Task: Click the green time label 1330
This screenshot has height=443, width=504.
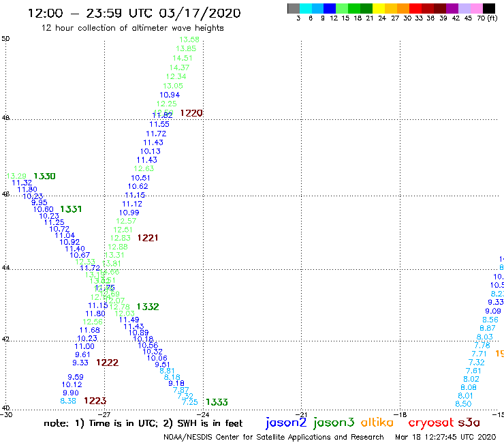Action: [44, 177]
